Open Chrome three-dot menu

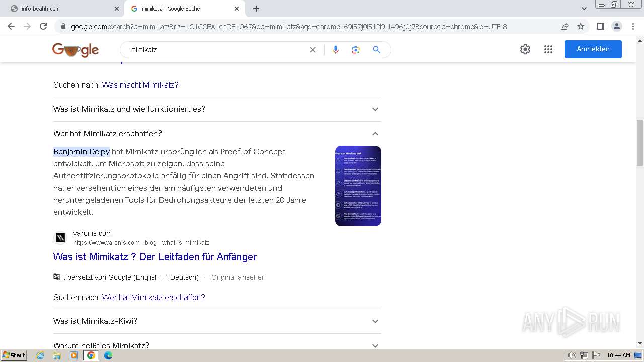pyautogui.click(x=633, y=26)
